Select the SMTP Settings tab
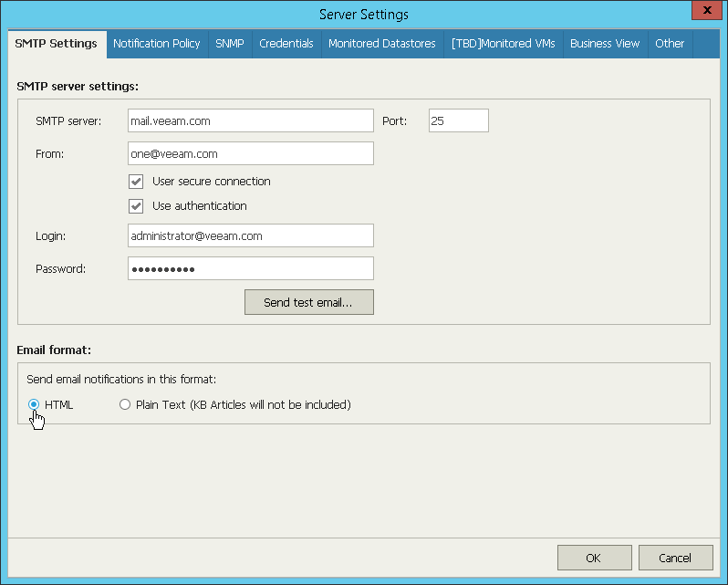Image resolution: width=728 pixels, height=585 pixels. (x=57, y=44)
